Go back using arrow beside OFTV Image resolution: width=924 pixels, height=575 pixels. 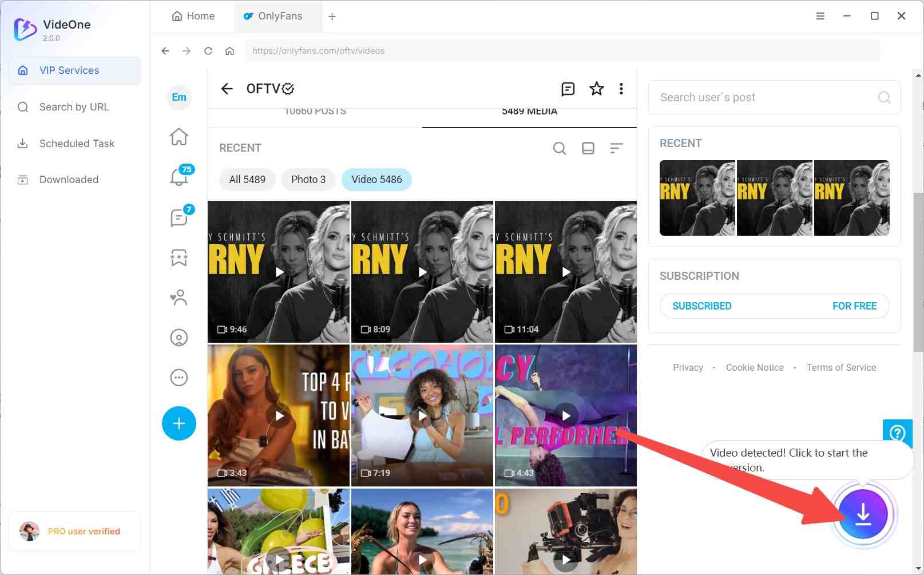pyautogui.click(x=227, y=89)
